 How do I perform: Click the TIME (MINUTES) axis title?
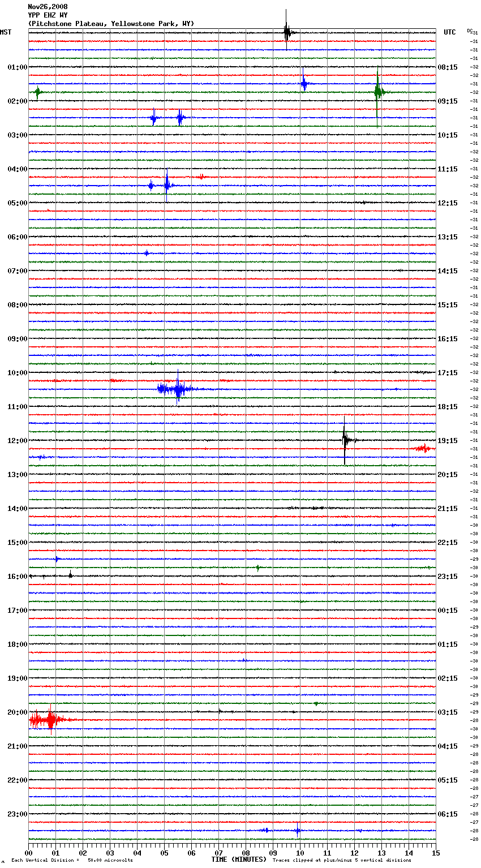(x=239, y=860)
